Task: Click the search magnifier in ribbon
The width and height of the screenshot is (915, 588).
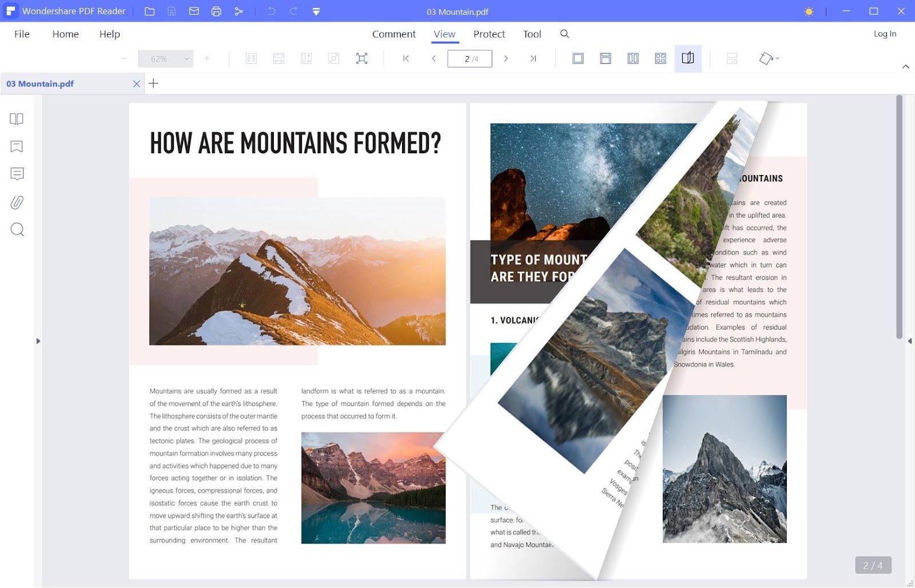Action: (564, 34)
